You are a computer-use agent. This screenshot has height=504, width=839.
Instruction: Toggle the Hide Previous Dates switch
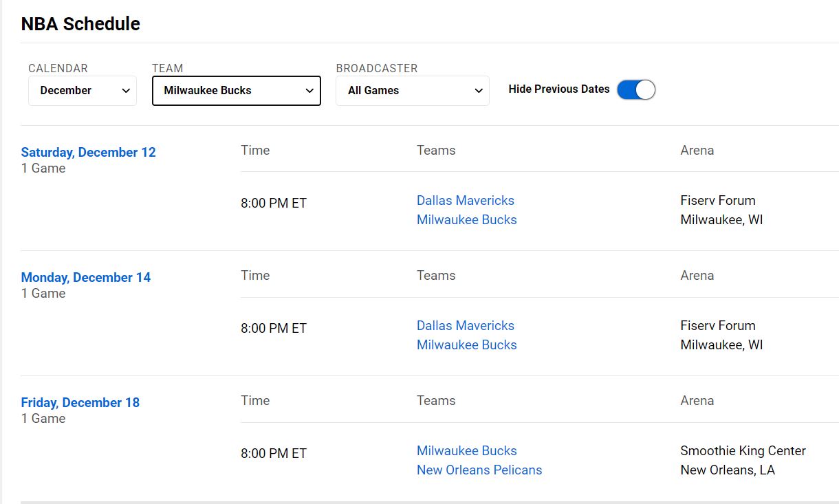(636, 89)
